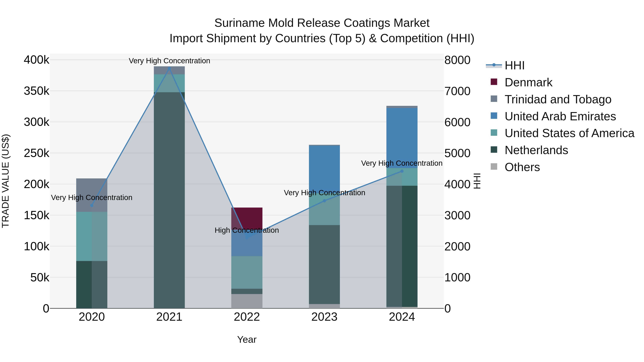Click the '250k' left axis tick label
Image resolution: width=644 pixels, height=362 pixels.
tap(36, 153)
